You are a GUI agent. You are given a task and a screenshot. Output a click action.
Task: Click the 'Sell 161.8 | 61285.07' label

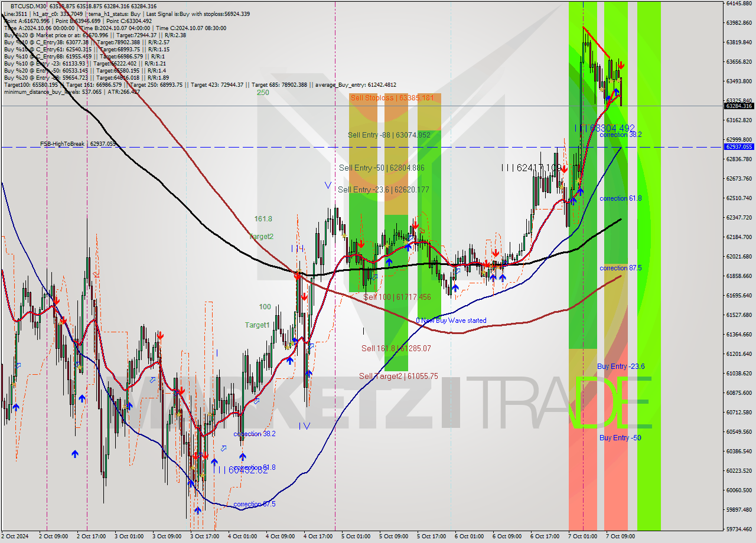point(396,348)
